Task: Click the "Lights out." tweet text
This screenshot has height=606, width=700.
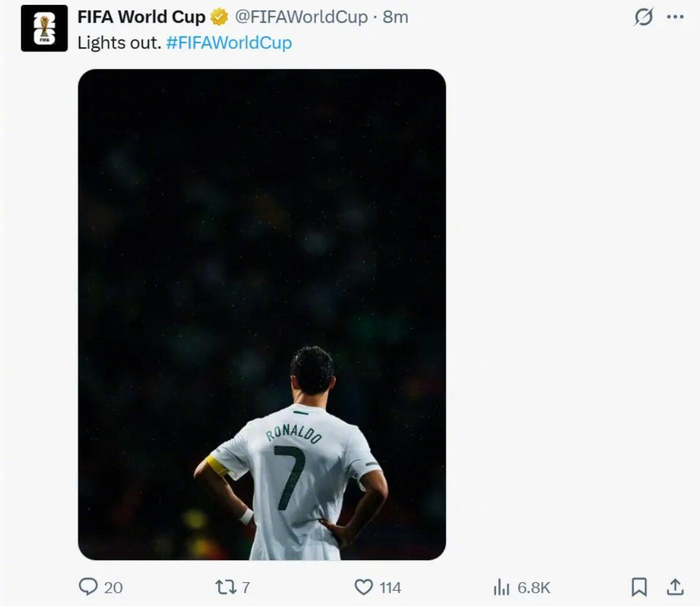Action: (119, 43)
